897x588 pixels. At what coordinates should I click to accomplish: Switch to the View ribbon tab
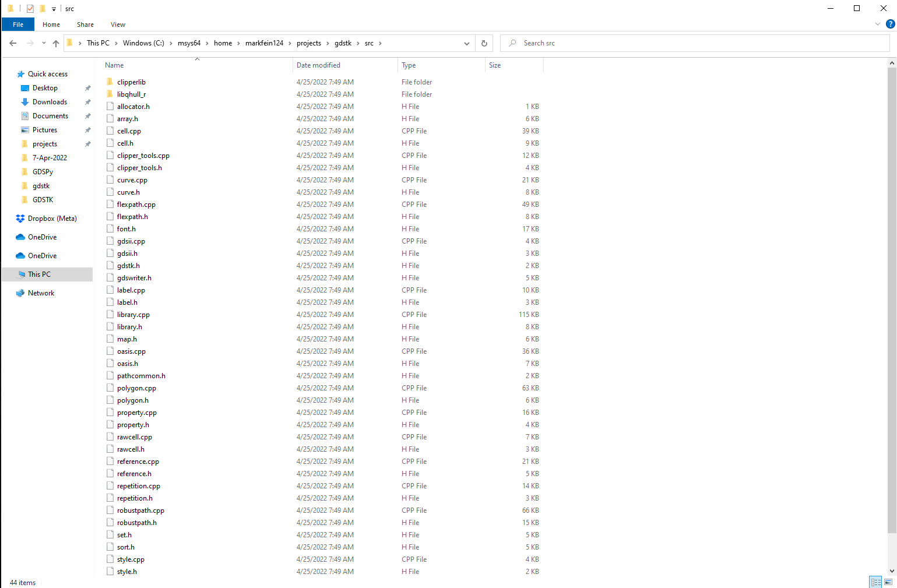click(x=118, y=24)
